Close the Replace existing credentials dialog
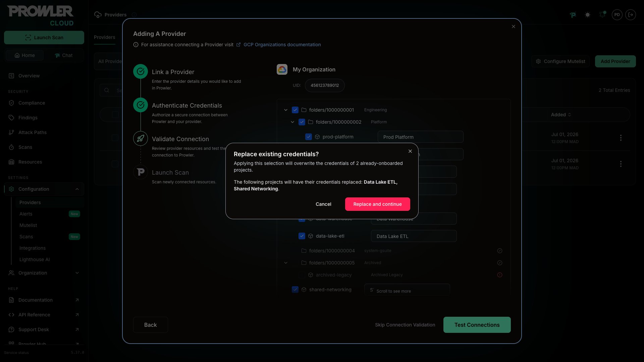 [x=410, y=151]
